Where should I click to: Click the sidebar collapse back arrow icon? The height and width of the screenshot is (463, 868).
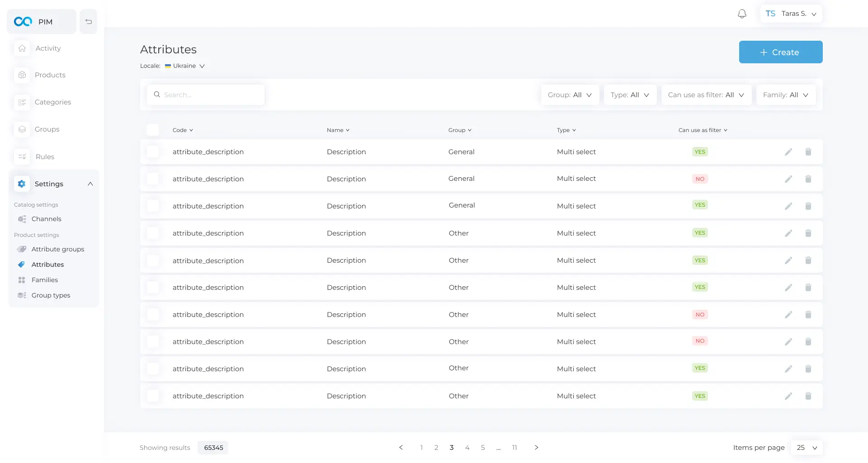click(x=89, y=22)
